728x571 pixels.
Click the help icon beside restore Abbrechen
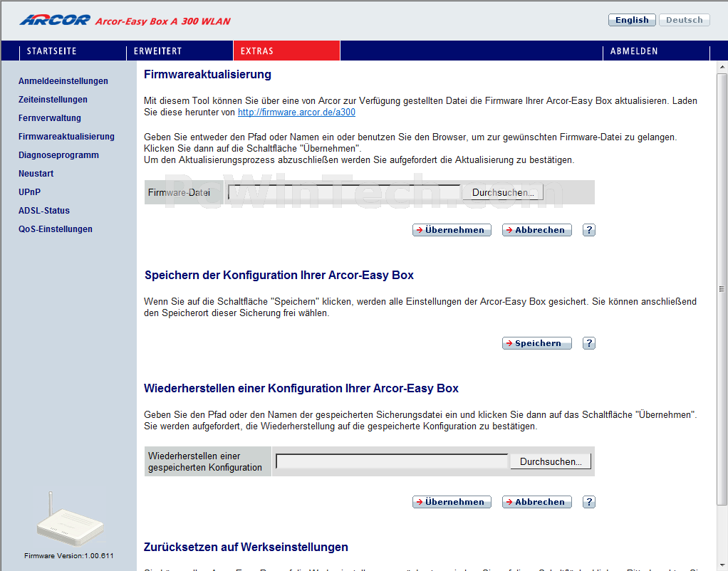[x=588, y=502]
